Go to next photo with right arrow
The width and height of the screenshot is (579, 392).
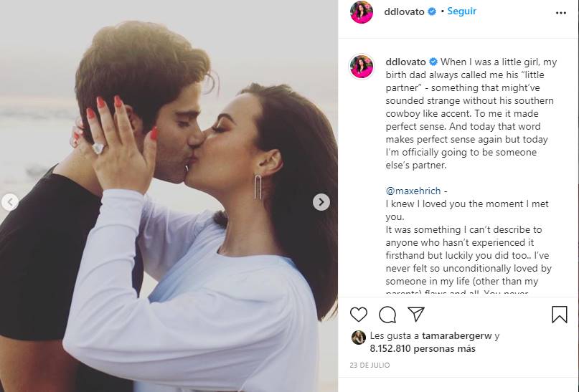(321, 202)
